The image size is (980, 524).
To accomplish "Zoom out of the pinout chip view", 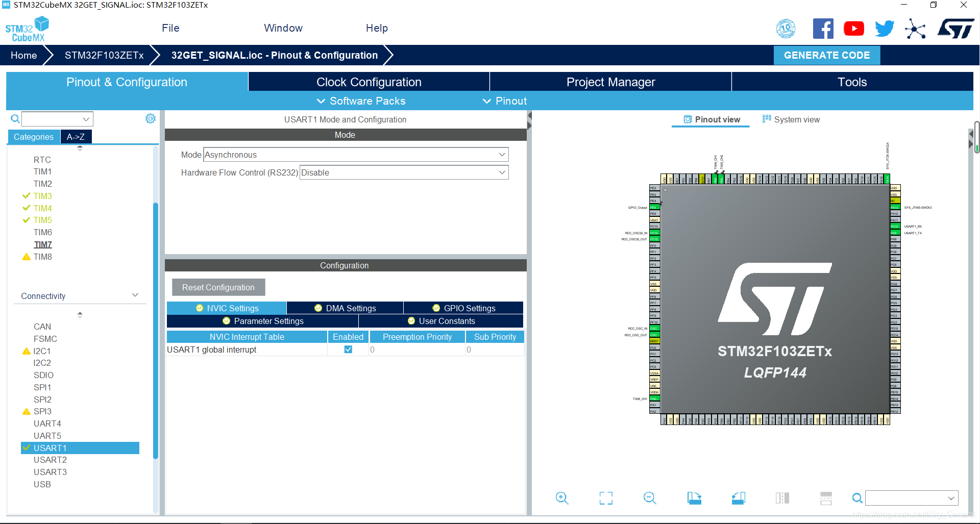I will pyautogui.click(x=650, y=498).
